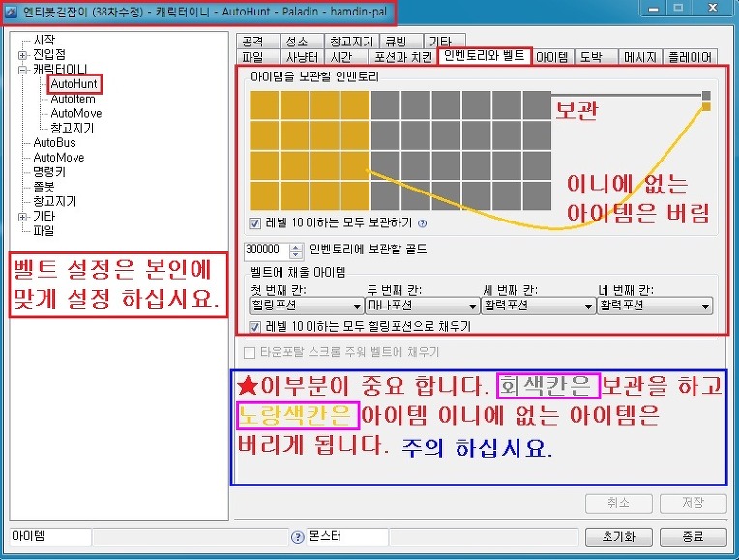This screenshot has width=739, height=560.
Task: Toggle 레벨 10 이하는 모두 힐링포션으로 채우기 checkbox
Action: coord(255,326)
